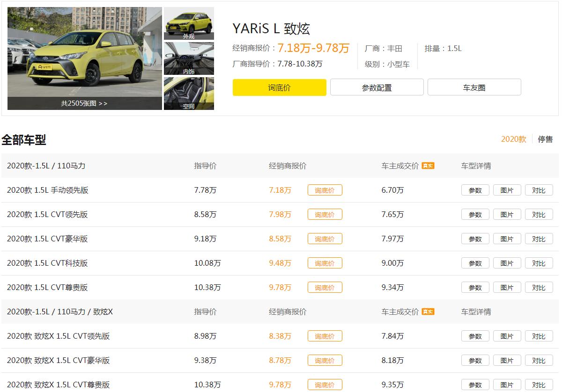Open the 外观 exterior photo thumbnail

(x=189, y=23)
